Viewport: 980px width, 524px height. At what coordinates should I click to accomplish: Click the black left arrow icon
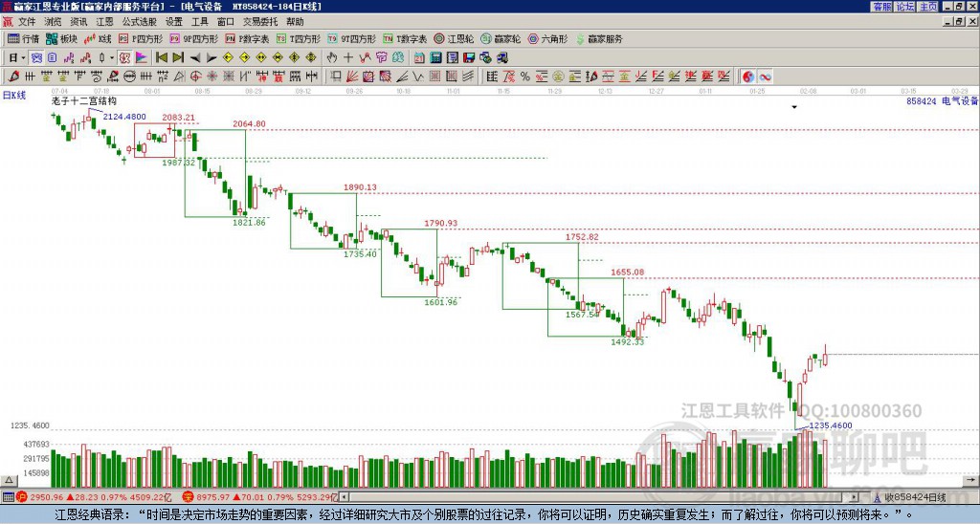(195, 58)
